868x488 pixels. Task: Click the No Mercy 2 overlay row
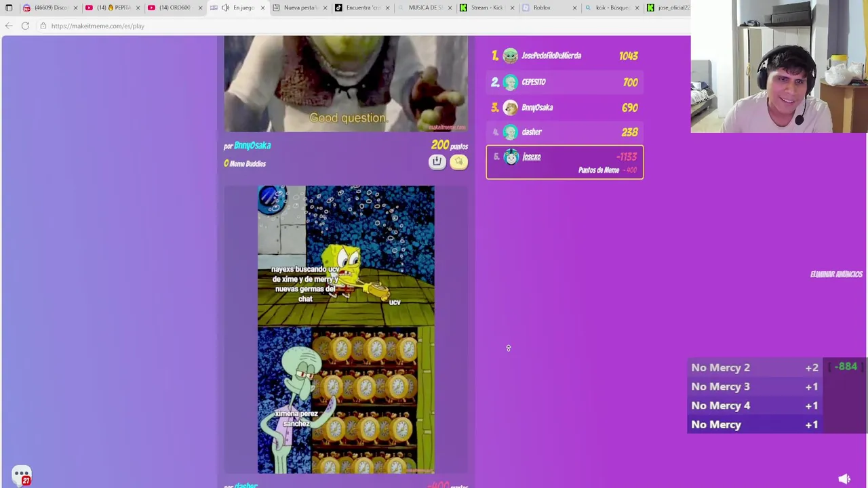click(755, 367)
